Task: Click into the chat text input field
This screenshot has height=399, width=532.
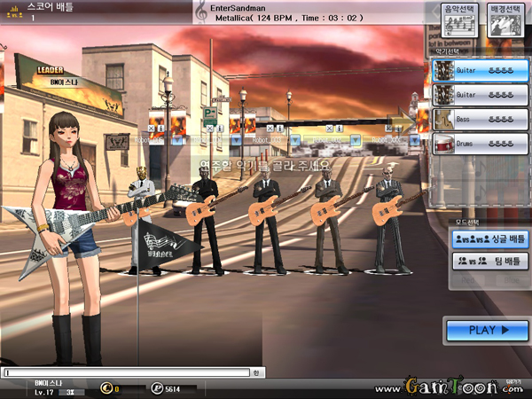Action: coord(124,372)
